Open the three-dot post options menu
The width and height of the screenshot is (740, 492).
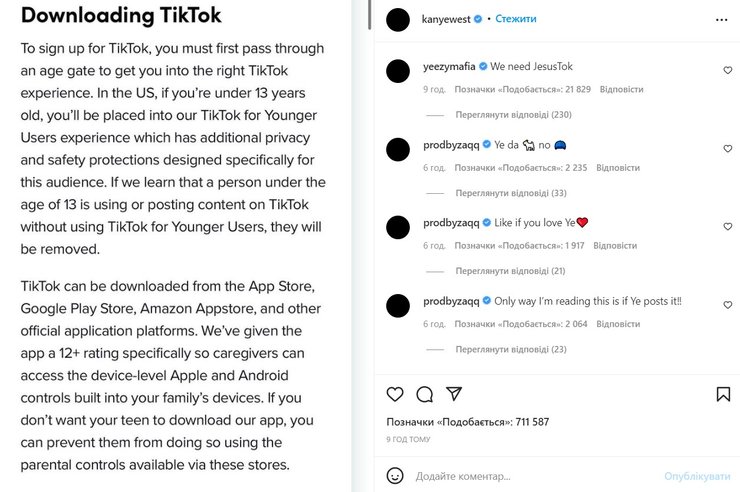click(x=722, y=19)
